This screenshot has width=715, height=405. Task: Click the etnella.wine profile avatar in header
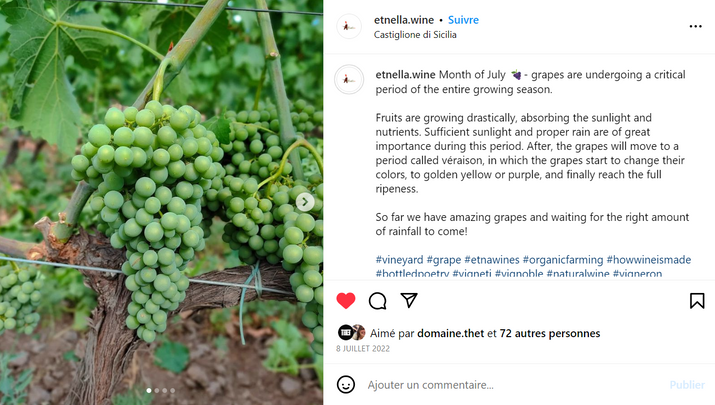pos(349,27)
